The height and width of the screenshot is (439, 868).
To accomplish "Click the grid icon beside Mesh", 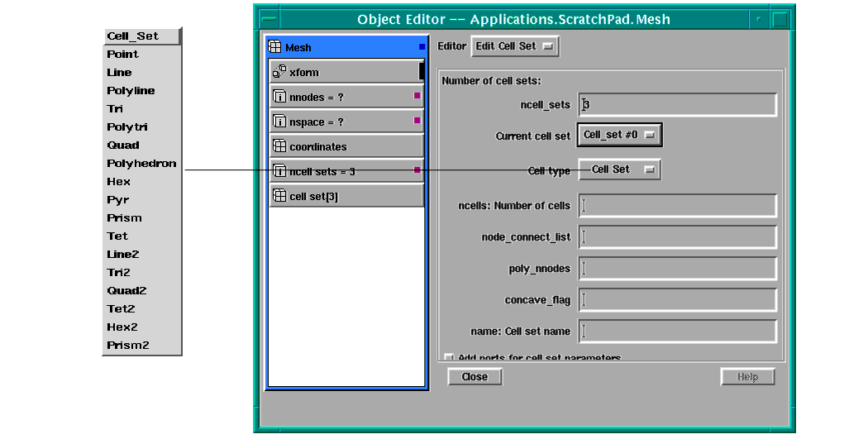I will pyautogui.click(x=275, y=47).
